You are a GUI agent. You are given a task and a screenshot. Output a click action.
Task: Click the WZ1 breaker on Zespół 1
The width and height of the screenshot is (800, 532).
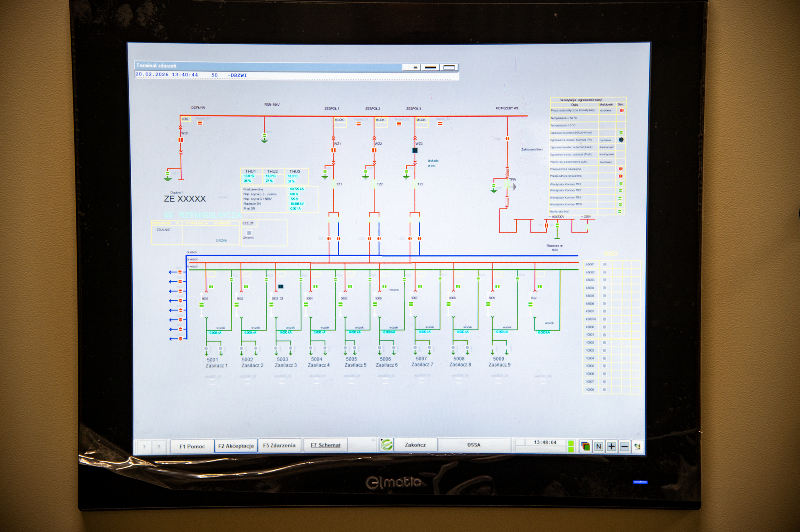coord(333,150)
